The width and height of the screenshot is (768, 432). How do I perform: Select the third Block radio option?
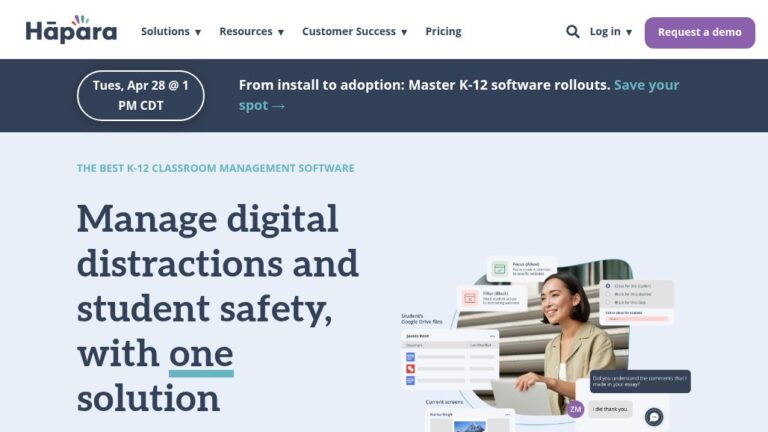pyautogui.click(x=608, y=302)
